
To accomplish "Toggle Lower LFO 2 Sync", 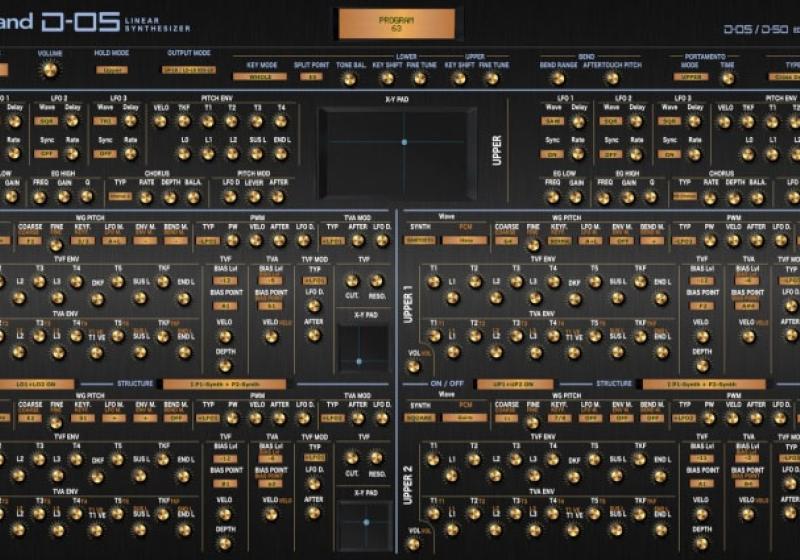I will tap(46, 154).
